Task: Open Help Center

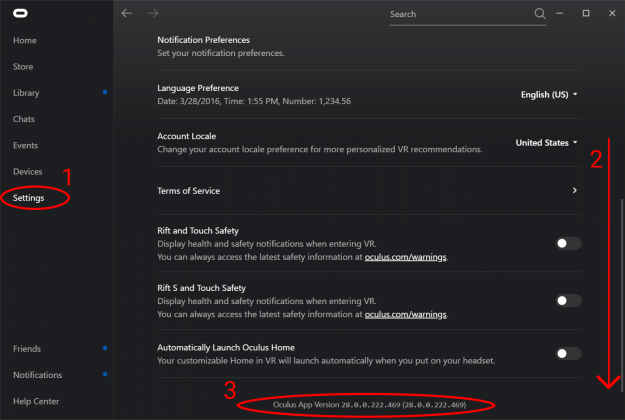Action: (36, 401)
